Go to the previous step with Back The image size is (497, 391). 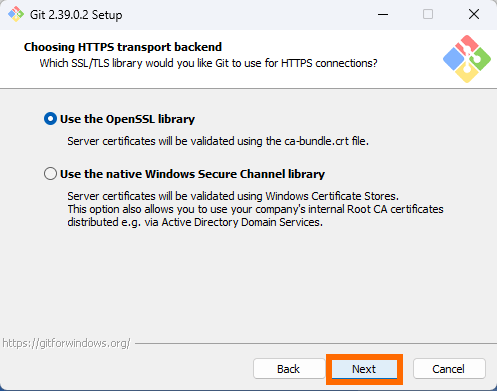(x=289, y=369)
